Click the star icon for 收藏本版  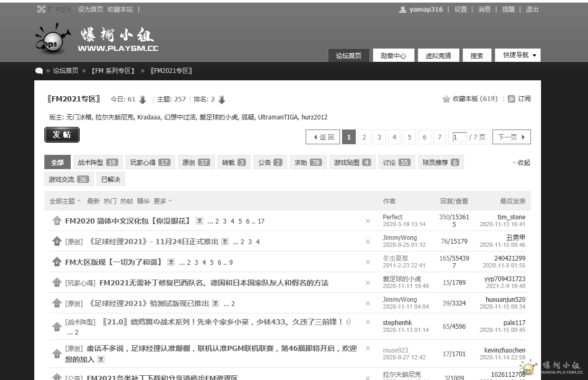[446, 99]
